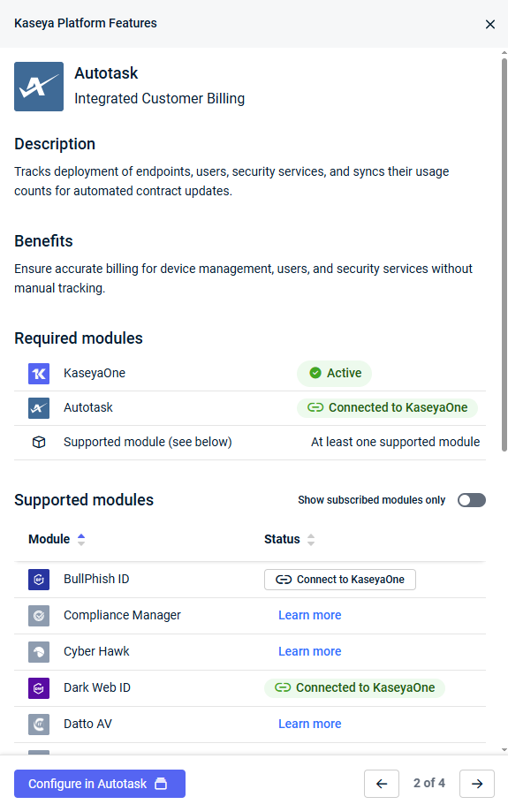Toggle Show subscribed modules only switch
The image size is (508, 812).
tap(472, 500)
